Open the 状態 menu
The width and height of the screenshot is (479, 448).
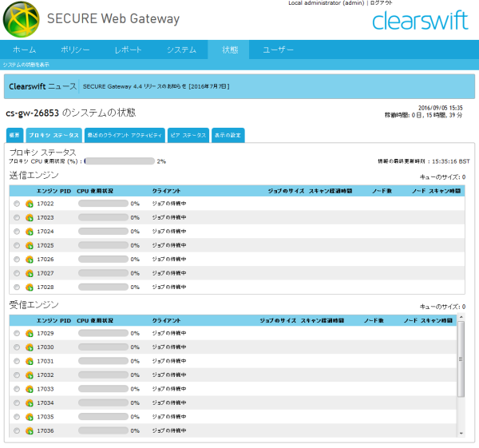(x=230, y=50)
